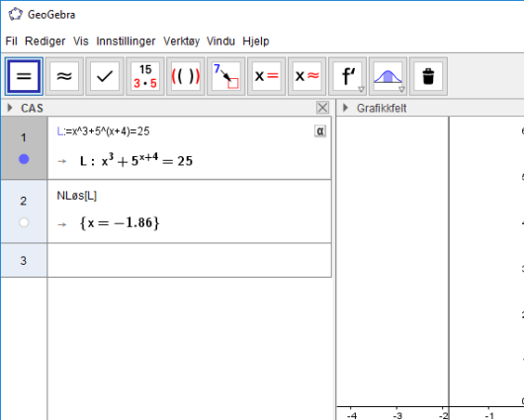Select the Expand parentheses tool

coord(186,76)
